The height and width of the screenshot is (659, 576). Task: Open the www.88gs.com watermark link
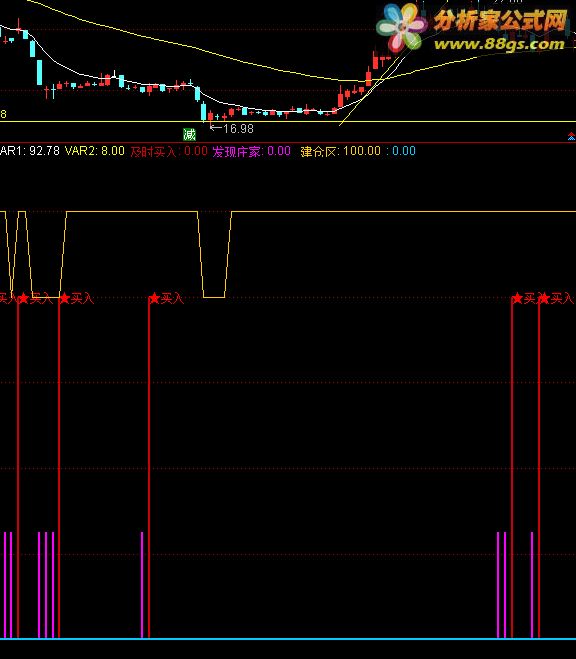pos(499,44)
